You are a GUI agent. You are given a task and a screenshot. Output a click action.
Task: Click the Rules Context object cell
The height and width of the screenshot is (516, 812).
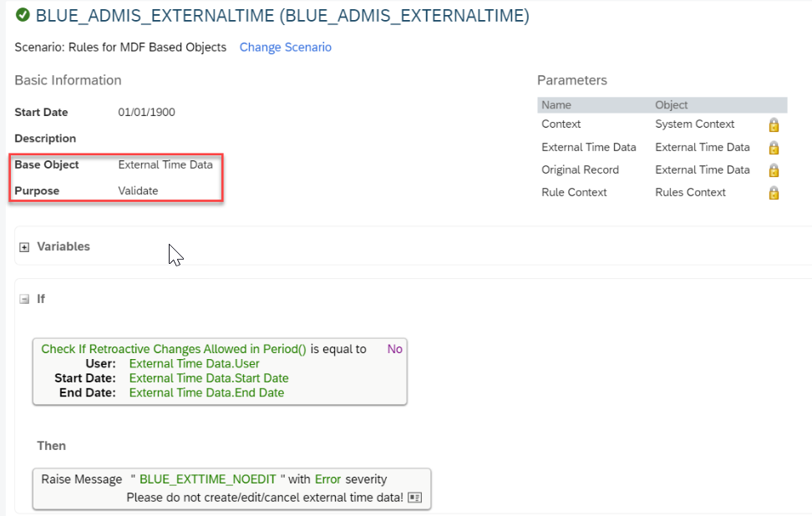click(x=690, y=193)
